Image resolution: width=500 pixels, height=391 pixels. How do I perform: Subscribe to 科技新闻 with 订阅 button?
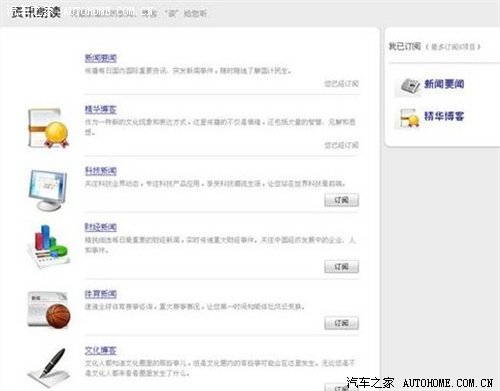[342, 200]
